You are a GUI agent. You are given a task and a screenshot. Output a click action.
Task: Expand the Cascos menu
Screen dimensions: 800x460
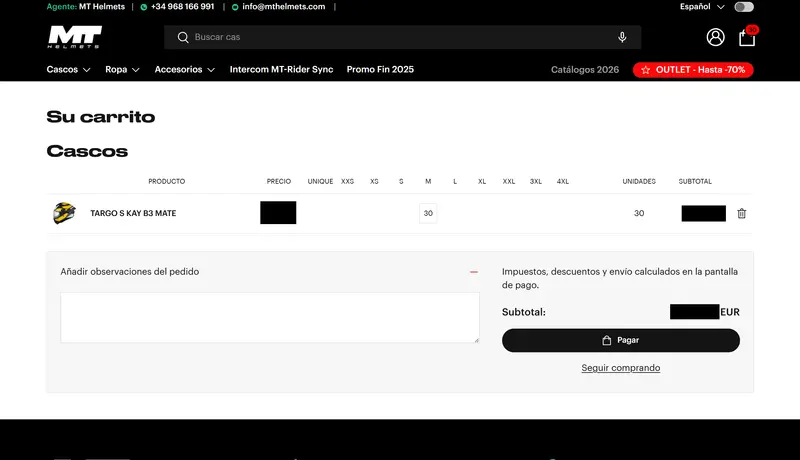pos(68,69)
